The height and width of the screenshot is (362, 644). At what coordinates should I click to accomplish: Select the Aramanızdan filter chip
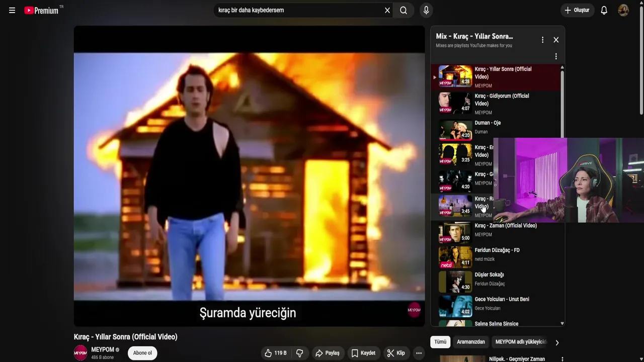coord(471,342)
